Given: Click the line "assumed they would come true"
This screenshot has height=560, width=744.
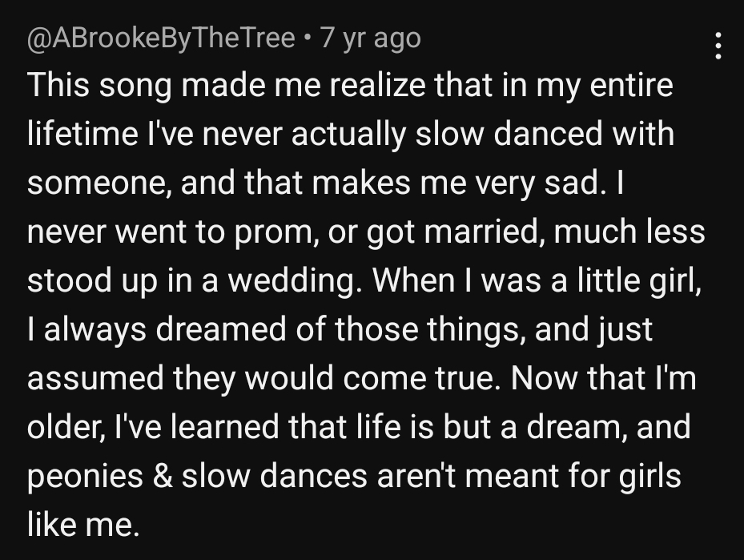Looking at the screenshot, I should coord(361,378).
